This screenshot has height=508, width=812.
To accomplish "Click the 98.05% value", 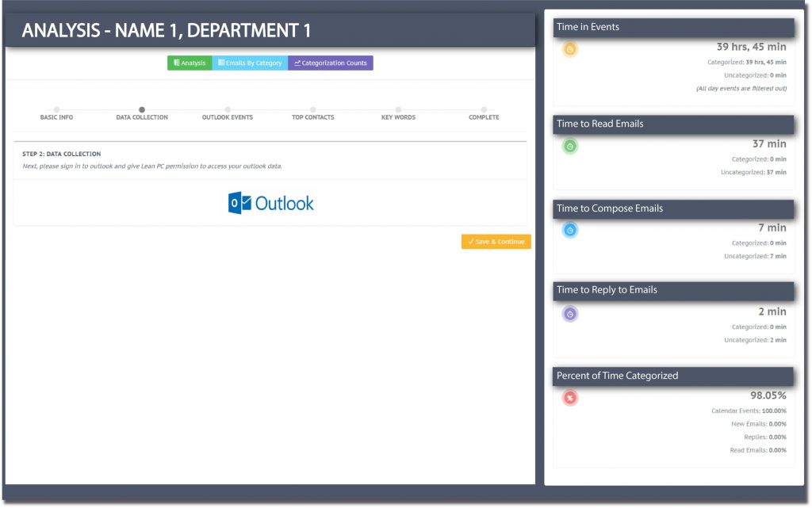I will tap(768, 395).
